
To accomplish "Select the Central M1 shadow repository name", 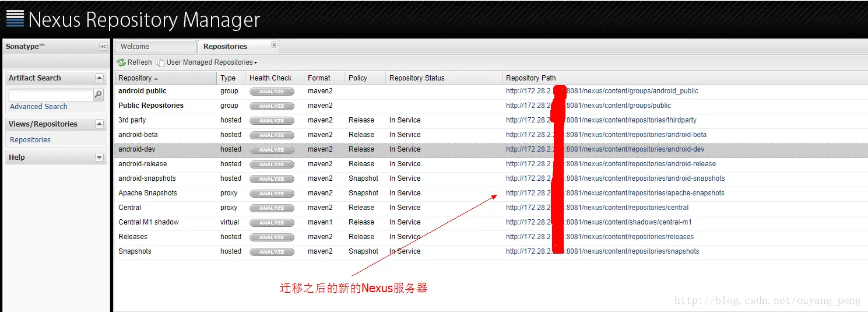I will (x=149, y=222).
